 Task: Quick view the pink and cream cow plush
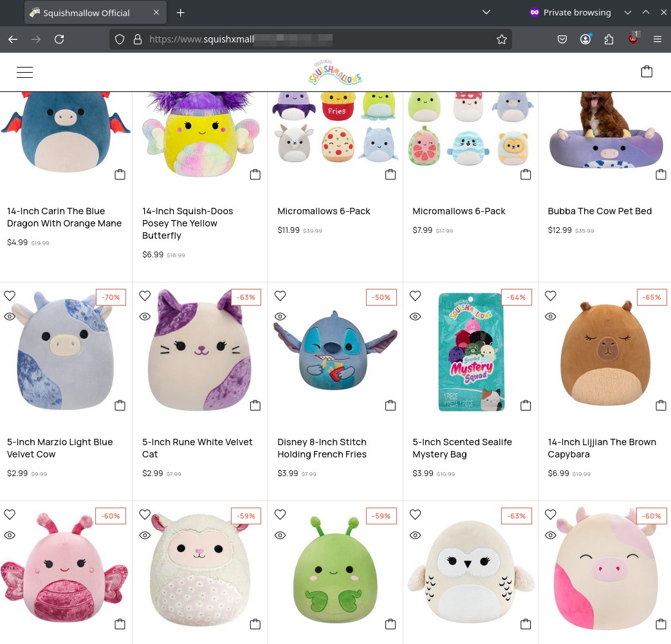coord(550,535)
